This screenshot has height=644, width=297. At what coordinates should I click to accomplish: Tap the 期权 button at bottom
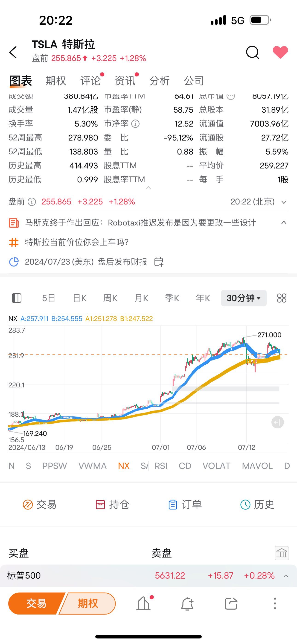(88, 603)
